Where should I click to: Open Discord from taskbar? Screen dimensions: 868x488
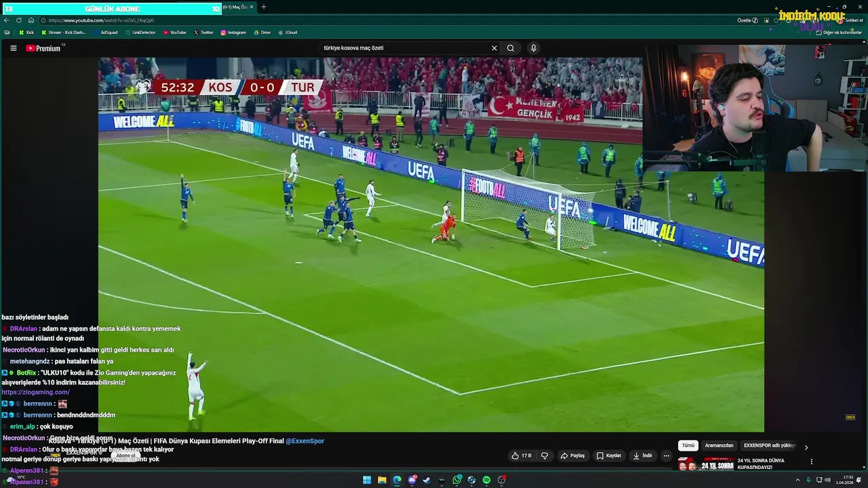point(412,480)
